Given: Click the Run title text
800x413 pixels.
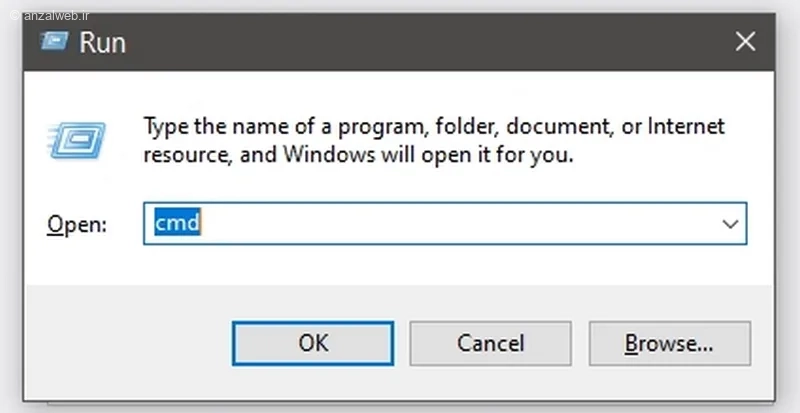Looking at the screenshot, I should pos(102,42).
